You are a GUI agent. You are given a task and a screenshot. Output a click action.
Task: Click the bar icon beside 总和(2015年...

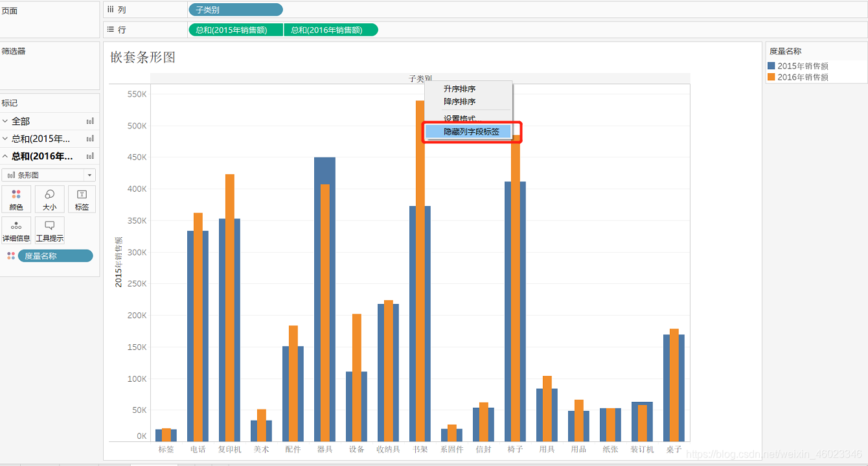coord(90,139)
